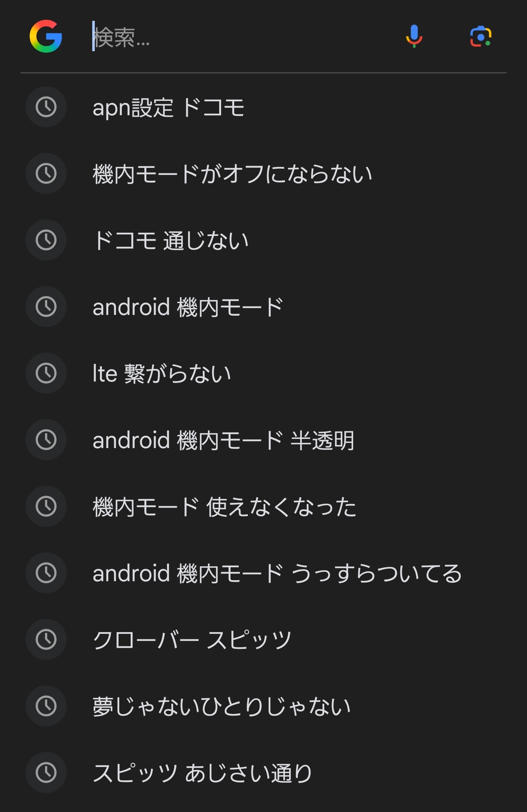The height and width of the screenshot is (812, 527).
Task: Tap history clock icon beside apn設定 ドコモ
Action: (x=46, y=107)
